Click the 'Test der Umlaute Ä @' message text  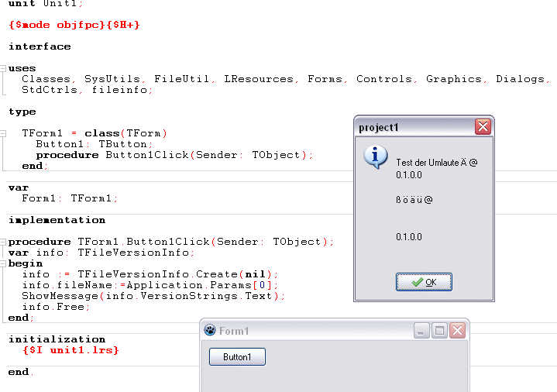pyautogui.click(x=437, y=163)
